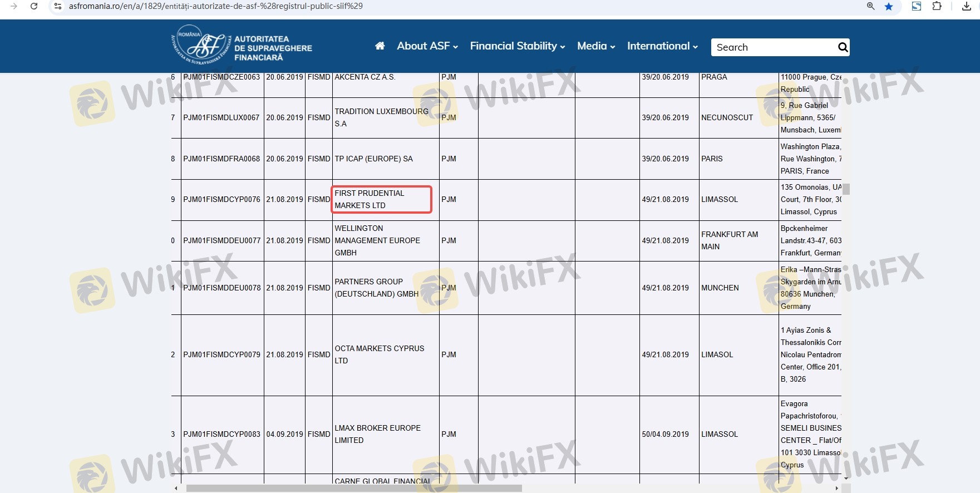Viewport: 980px width, 493px height.
Task: Click the search magnifier icon
Action: [x=843, y=47]
